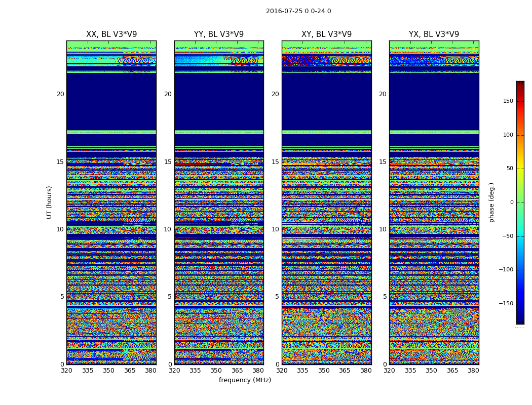
Task: Click the colorbar tick label "0"
Action: click(511, 202)
